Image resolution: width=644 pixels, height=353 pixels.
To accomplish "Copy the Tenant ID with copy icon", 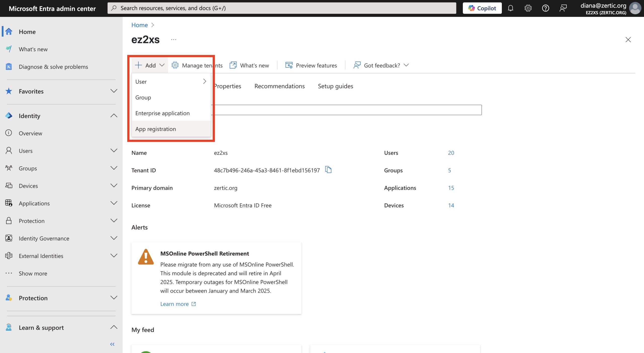I will click(328, 170).
